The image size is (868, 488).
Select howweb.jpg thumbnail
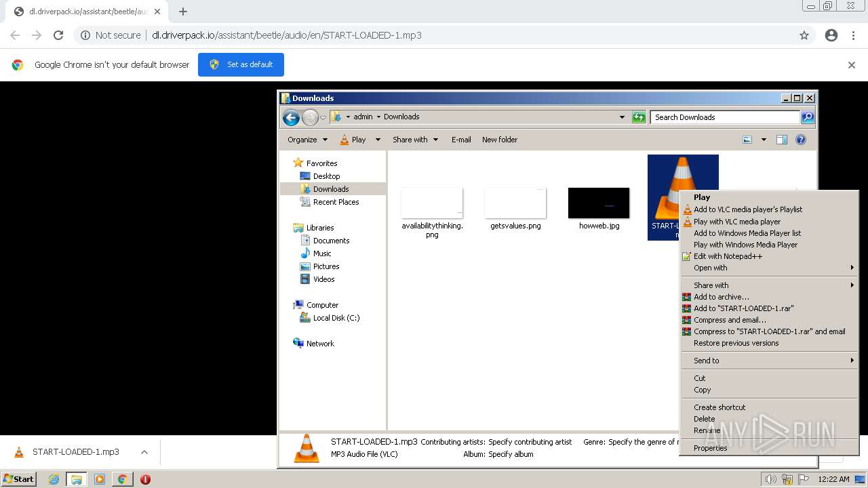599,203
